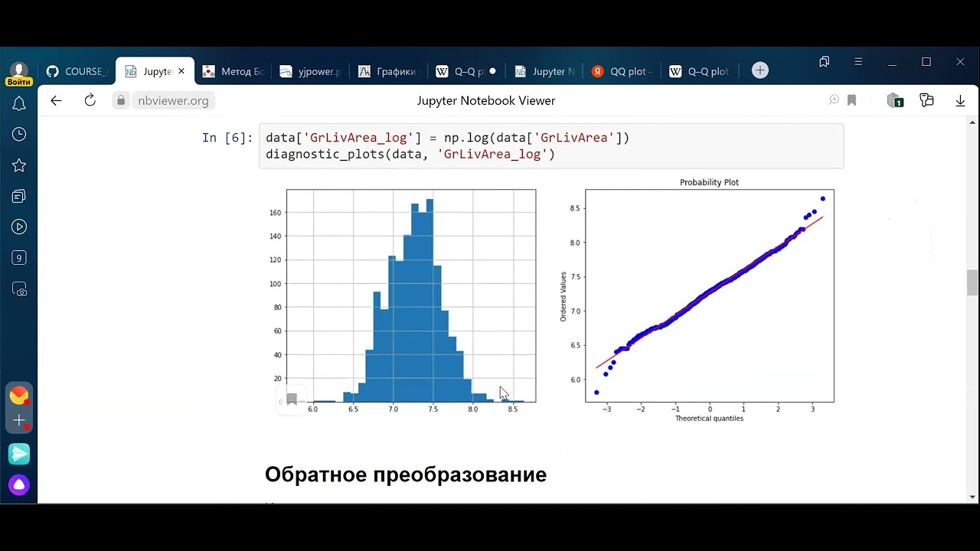Open the tab groups icon in title bar
Image resolution: width=980 pixels, height=551 pixels.
point(824,62)
